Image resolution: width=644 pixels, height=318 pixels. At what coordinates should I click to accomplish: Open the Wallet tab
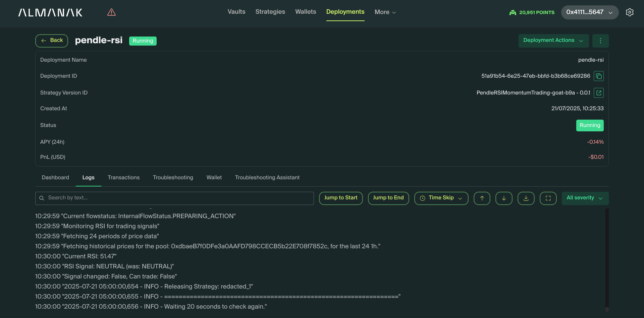[214, 178]
